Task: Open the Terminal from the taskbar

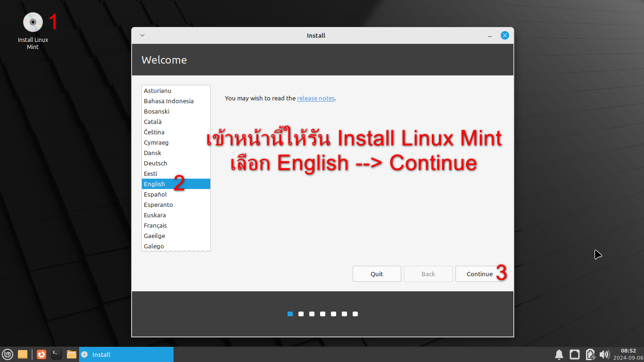Action: 57,354
